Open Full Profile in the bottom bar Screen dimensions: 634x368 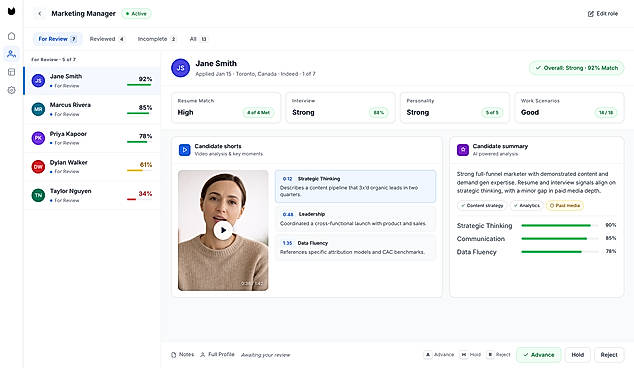tap(217, 355)
